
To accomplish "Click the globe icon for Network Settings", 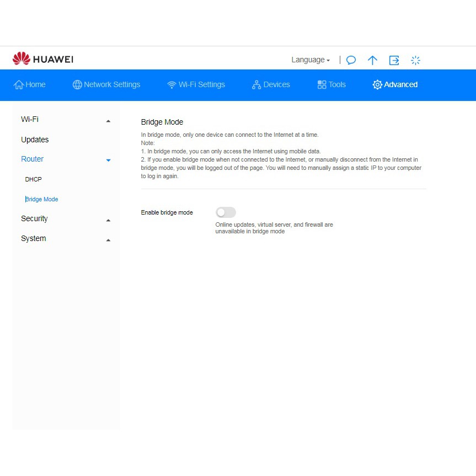I will [77, 84].
